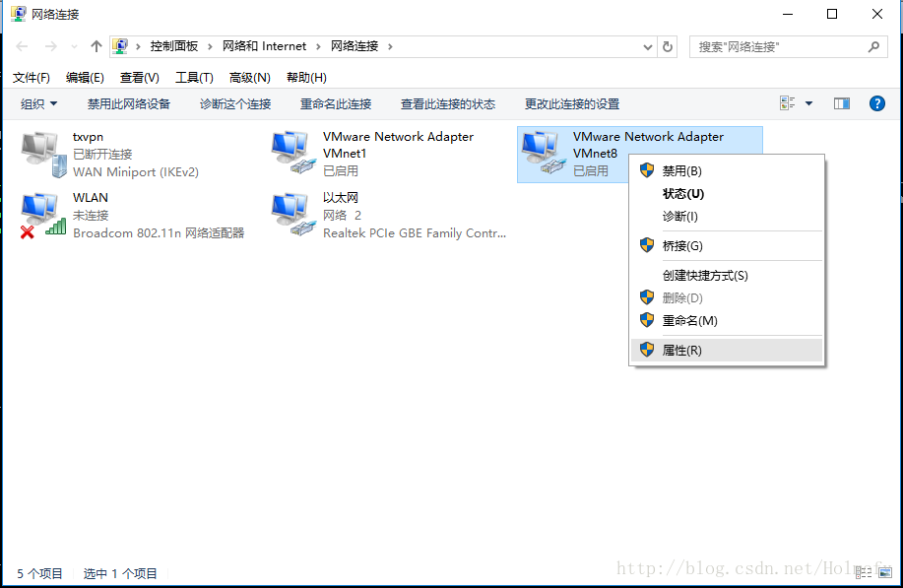
Task: Choose 重命名(M) in context menu
Action: tap(727, 321)
